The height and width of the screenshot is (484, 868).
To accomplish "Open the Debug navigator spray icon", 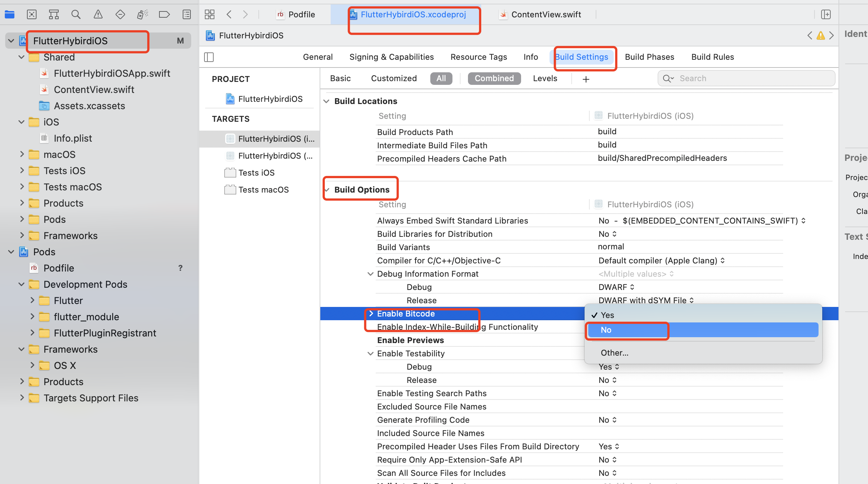I will coord(142,14).
